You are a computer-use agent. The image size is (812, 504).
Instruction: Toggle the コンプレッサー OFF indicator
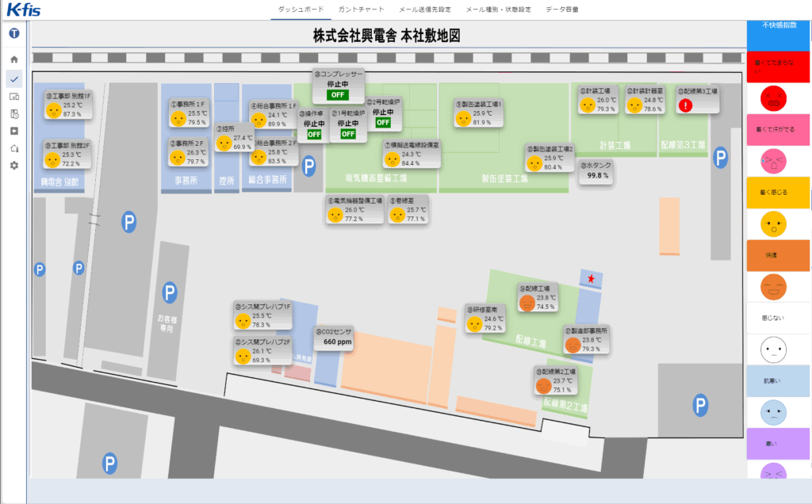338,95
